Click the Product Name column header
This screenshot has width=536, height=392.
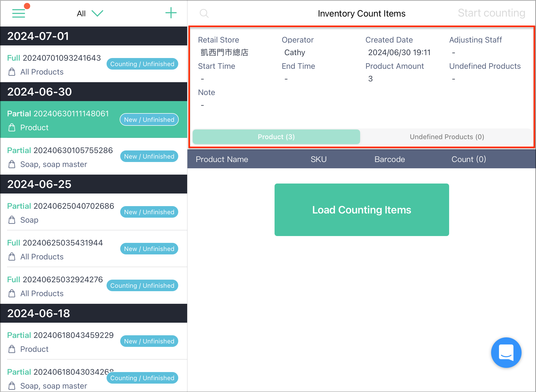[222, 159]
